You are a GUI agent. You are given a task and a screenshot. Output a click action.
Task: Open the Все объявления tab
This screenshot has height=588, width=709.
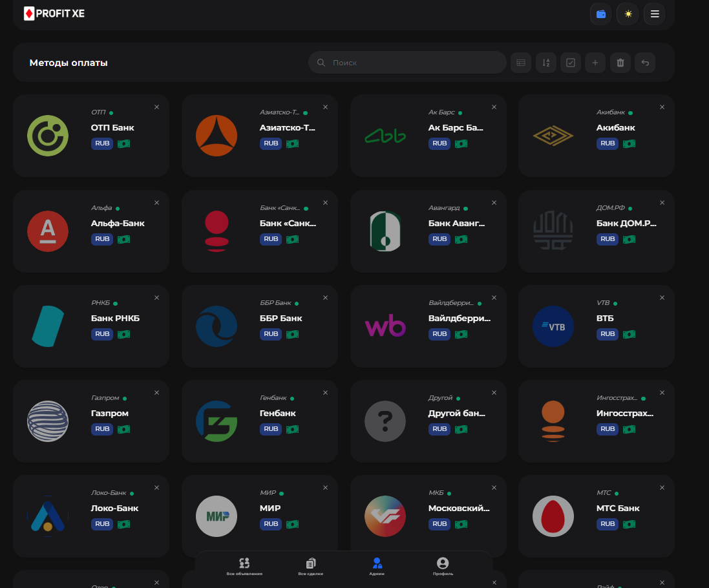click(x=244, y=567)
